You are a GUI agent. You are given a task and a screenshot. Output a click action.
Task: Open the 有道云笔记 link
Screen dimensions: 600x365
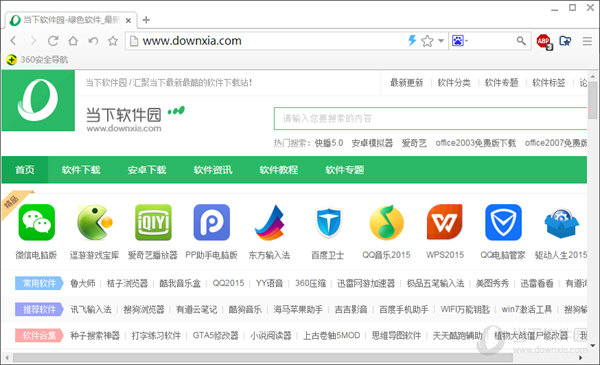(x=196, y=309)
